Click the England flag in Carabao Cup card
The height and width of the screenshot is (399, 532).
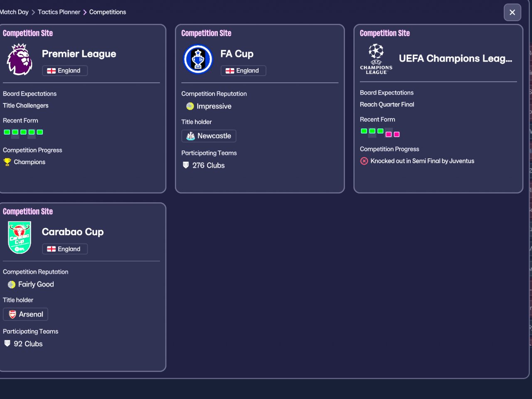point(51,249)
